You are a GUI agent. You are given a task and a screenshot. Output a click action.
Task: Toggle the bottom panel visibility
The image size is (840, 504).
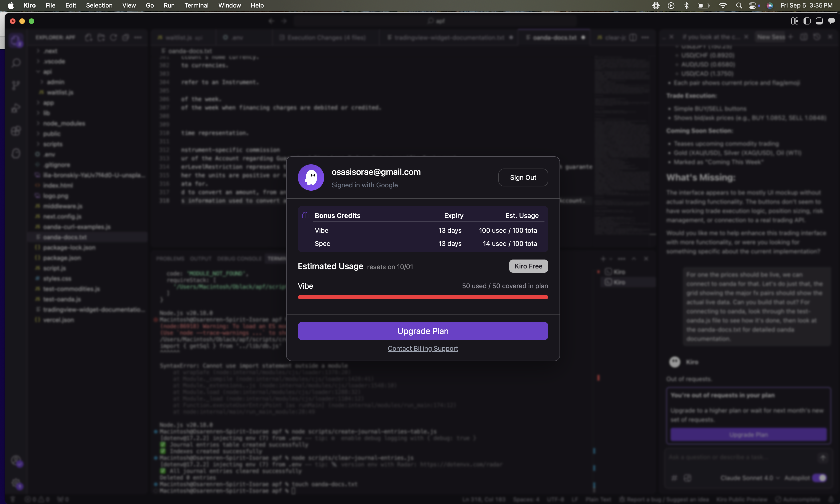tap(819, 21)
